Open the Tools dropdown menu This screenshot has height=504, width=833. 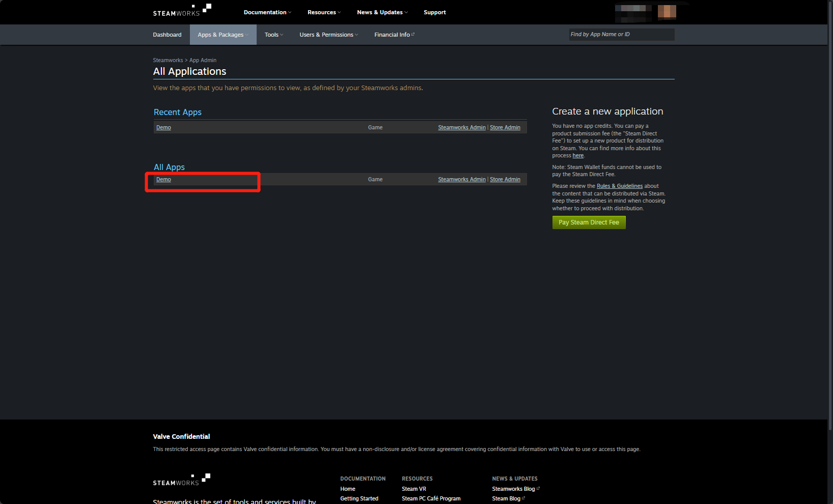(273, 35)
